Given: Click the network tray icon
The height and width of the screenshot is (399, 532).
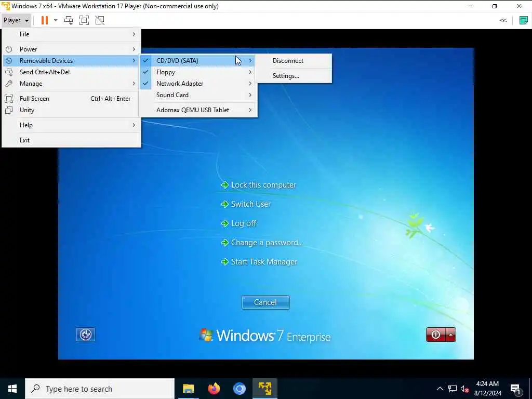Looking at the screenshot, I should click(453, 389).
